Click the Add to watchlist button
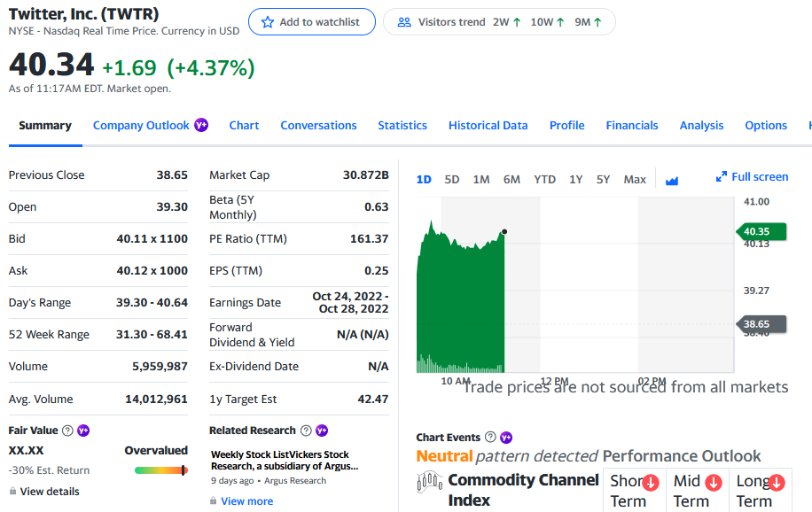Image resolution: width=812 pixels, height=512 pixels. (312, 22)
